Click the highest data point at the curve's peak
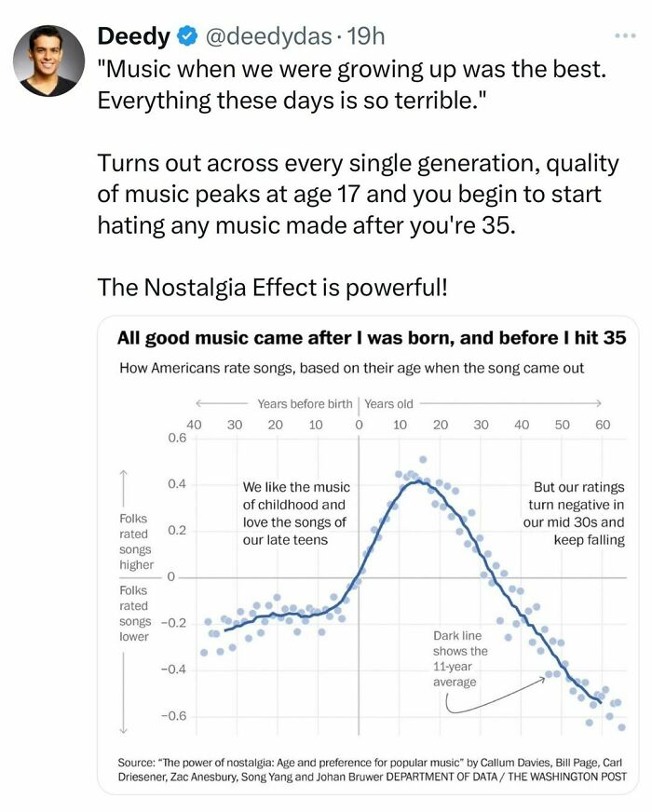 point(423,460)
